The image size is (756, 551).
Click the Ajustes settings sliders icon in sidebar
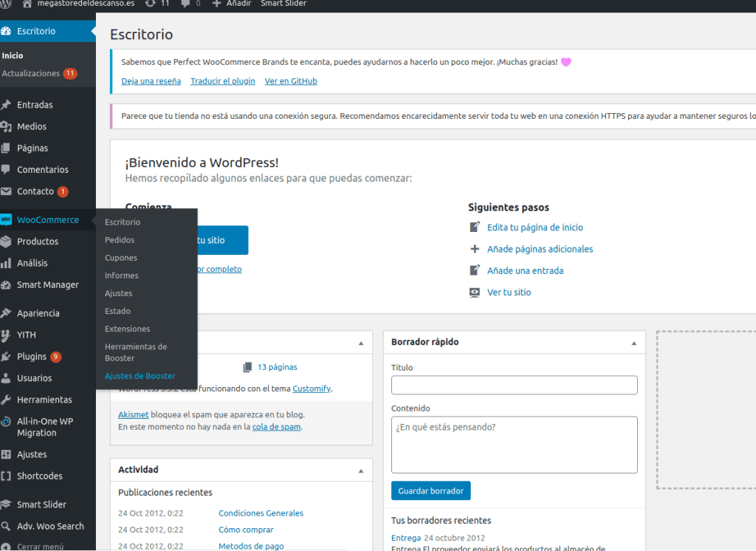coord(6,454)
